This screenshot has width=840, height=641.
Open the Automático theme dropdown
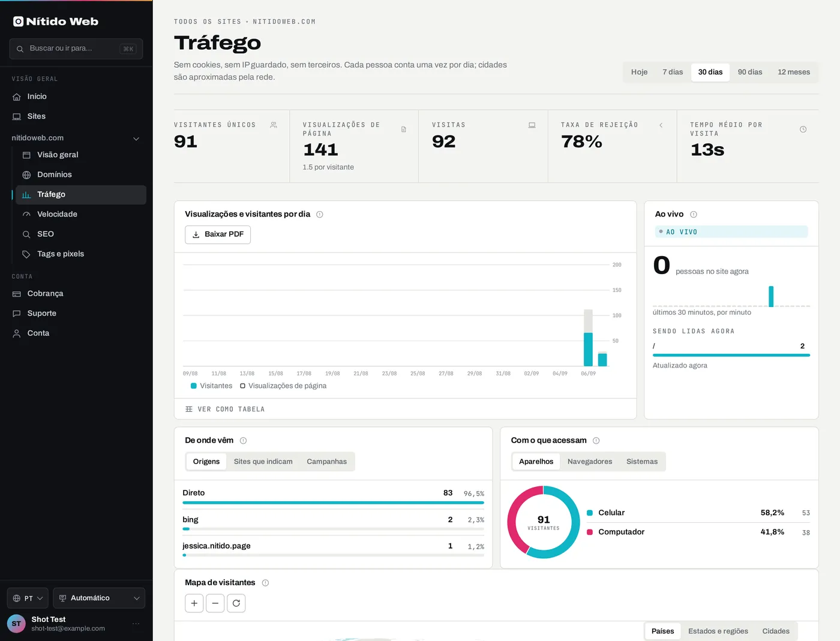(99, 598)
